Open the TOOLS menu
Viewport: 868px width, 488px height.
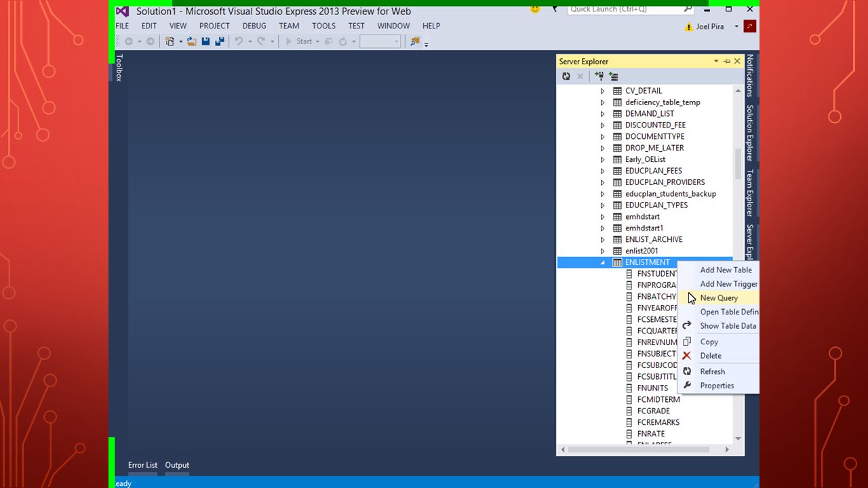pyautogui.click(x=323, y=26)
